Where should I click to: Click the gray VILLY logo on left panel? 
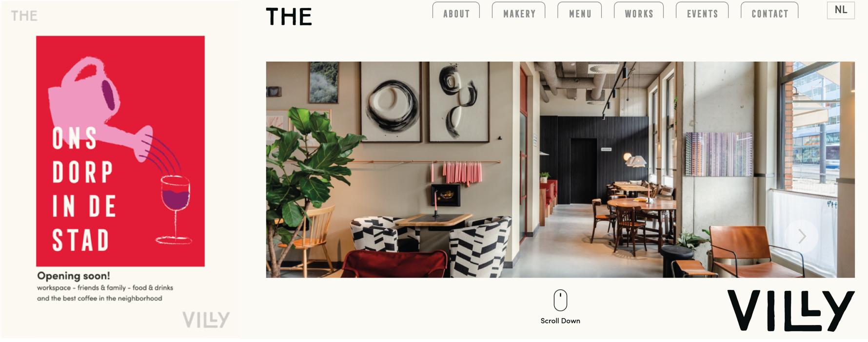206,320
